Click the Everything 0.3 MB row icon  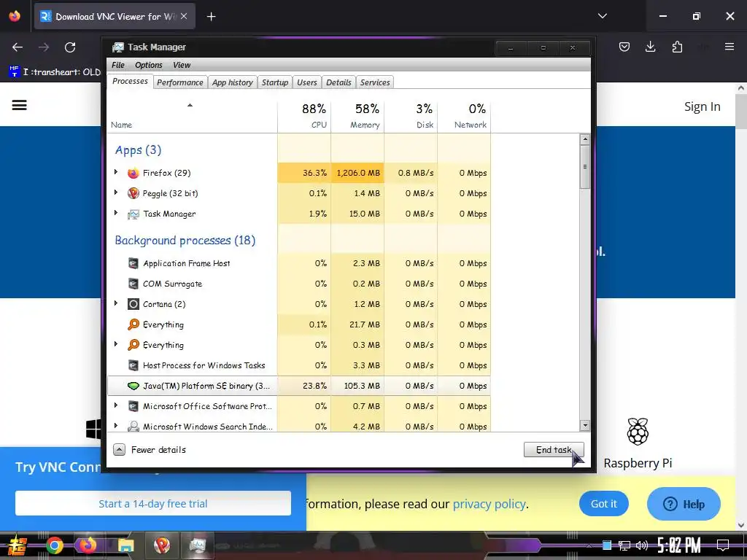point(133,345)
